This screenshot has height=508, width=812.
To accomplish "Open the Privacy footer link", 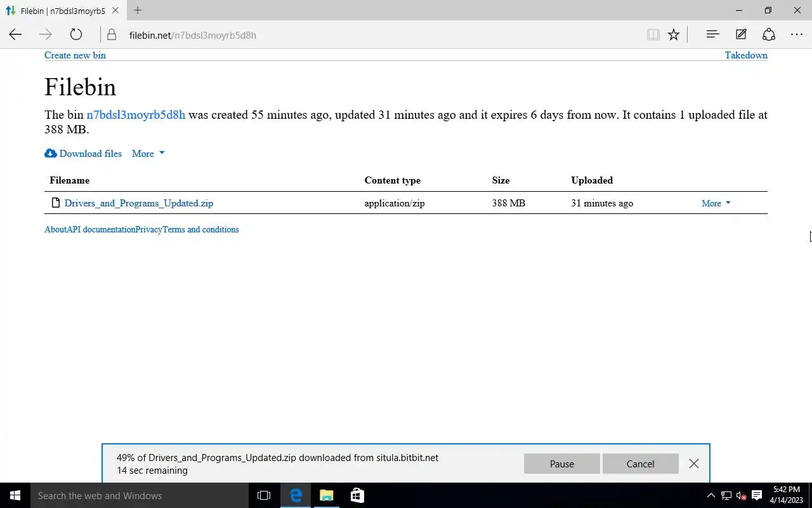I will point(148,229).
